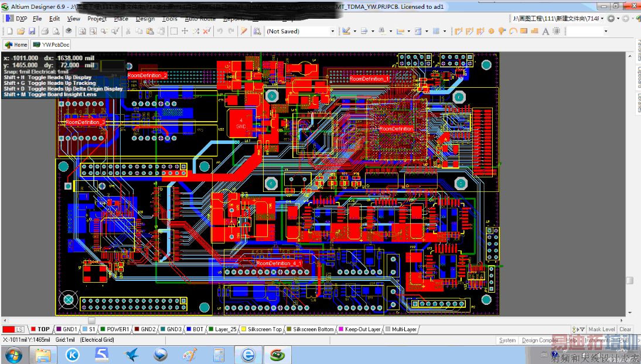Click the Paste clipboard icon
Screen dimensions: 641x364
click(150, 31)
